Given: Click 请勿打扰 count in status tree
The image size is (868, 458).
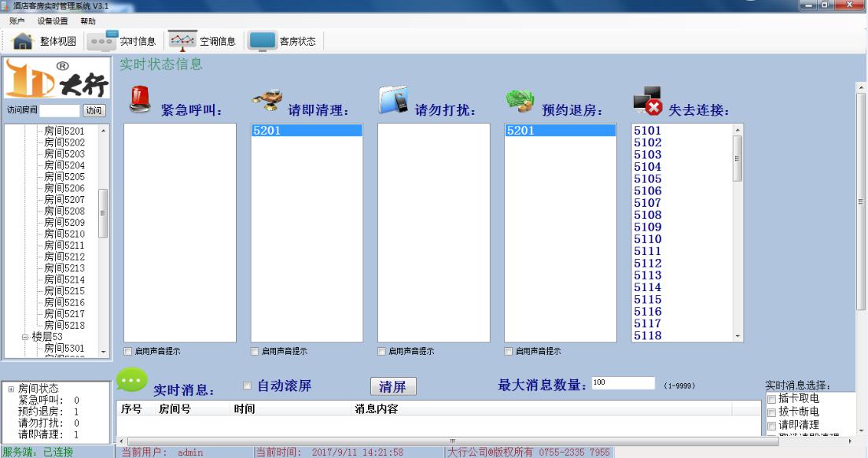Looking at the screenshot, I should pos(49,423).
